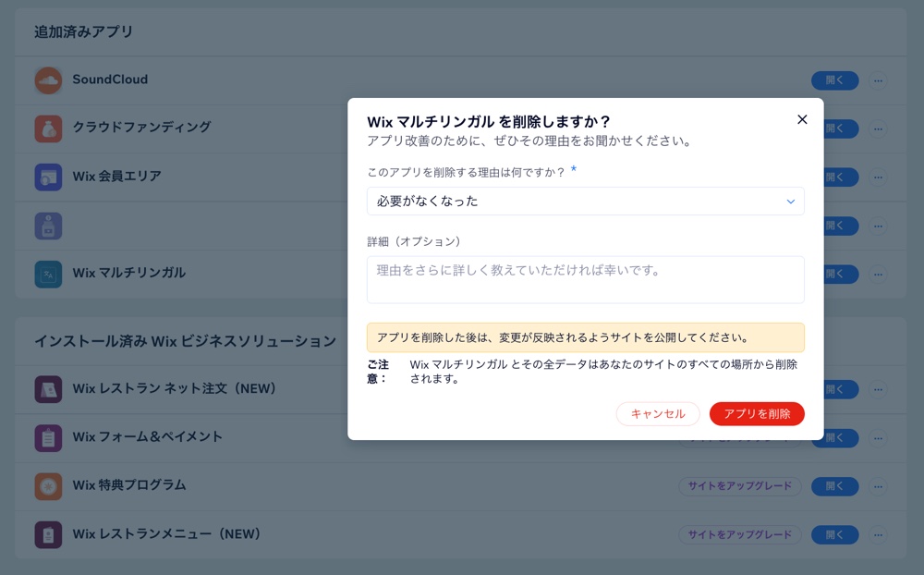
Task: Click サイトをアップグレード for Wix 特典プログラム
Action: pos(739,486)
